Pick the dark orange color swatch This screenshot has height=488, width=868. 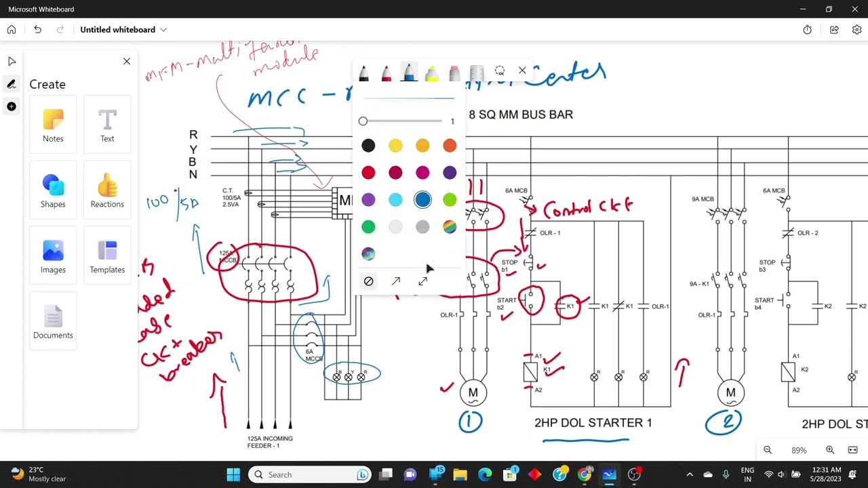pyautogui.click(x=450, y=146)
